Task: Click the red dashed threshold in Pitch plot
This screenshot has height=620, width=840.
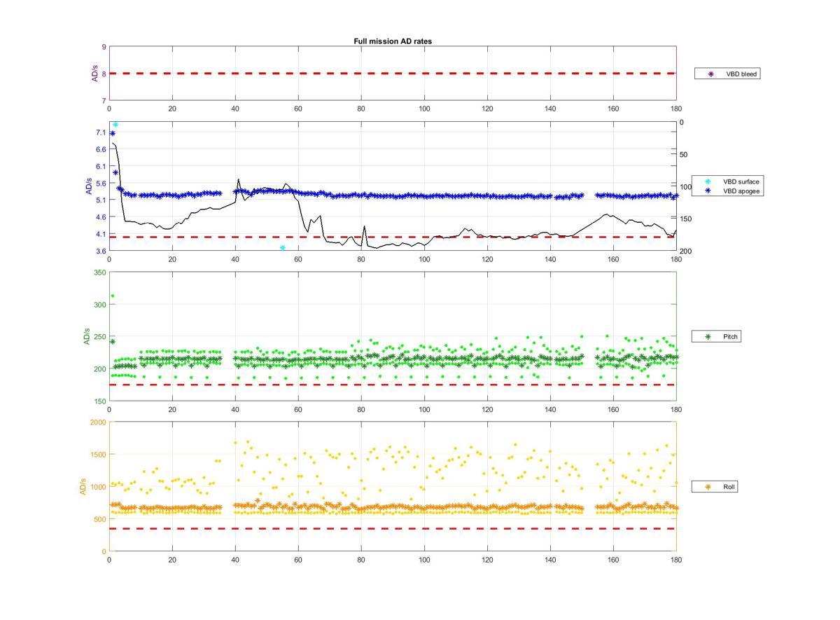Action: 393,385
